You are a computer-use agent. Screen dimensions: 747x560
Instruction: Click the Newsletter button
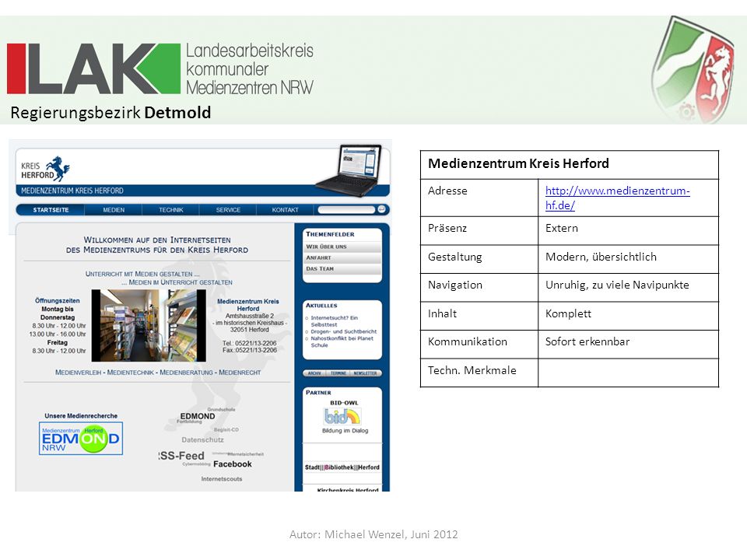[366, 373]
